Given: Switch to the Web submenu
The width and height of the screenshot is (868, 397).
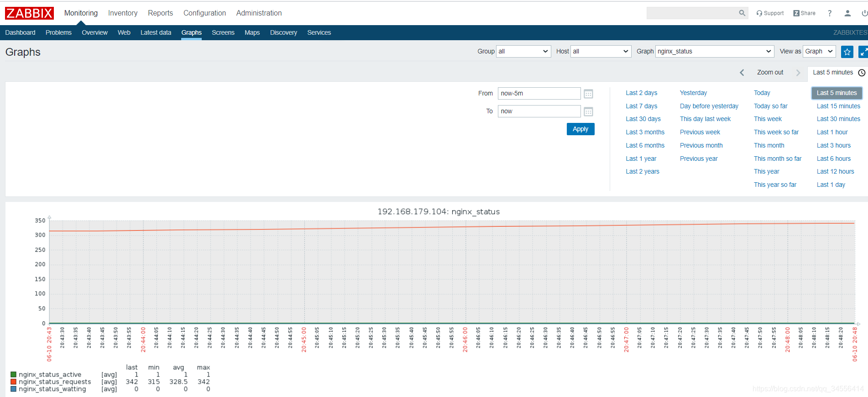Looking at the screenshot, I should click(x=124, y=32).
